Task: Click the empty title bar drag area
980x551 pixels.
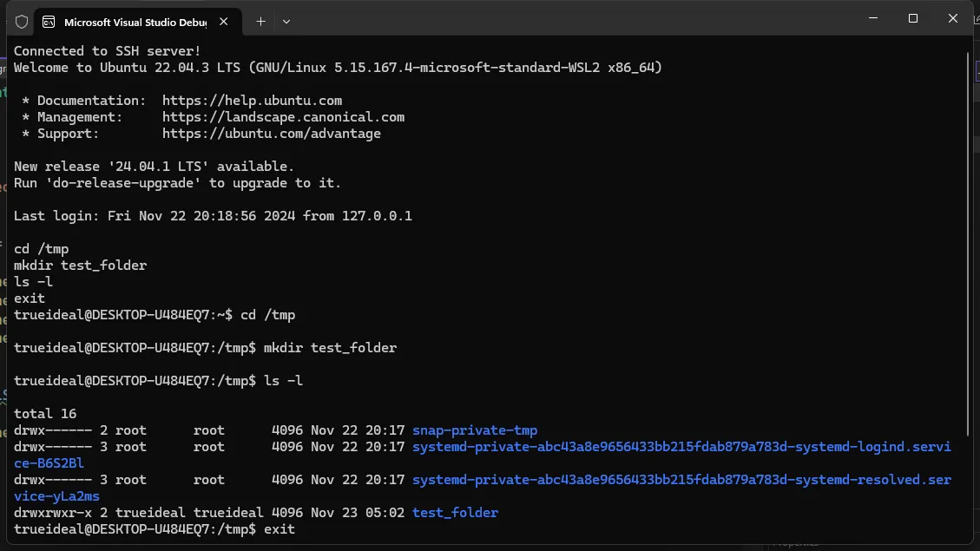Action: (564, 19)
